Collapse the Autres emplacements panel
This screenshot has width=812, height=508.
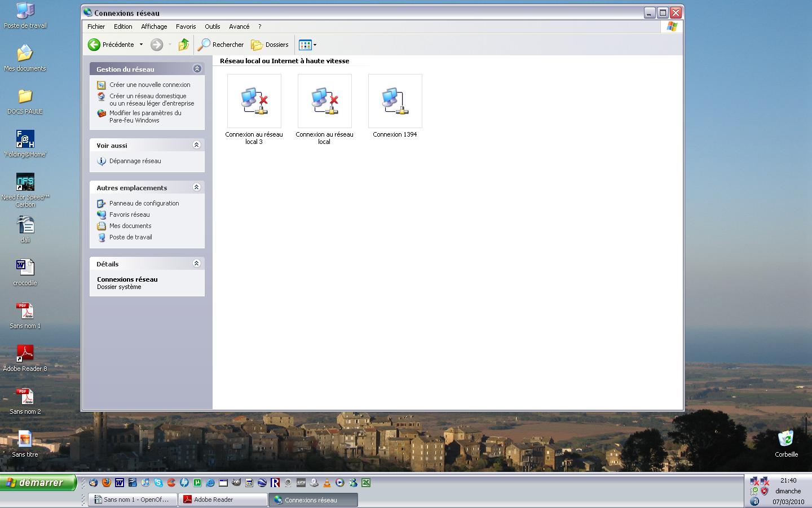coord(197,187)
